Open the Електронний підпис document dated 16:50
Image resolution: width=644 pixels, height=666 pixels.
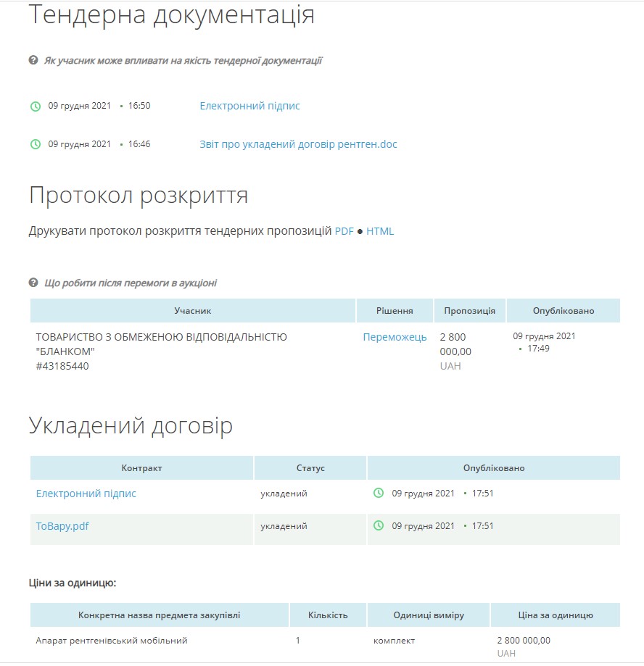click(249, 106)
